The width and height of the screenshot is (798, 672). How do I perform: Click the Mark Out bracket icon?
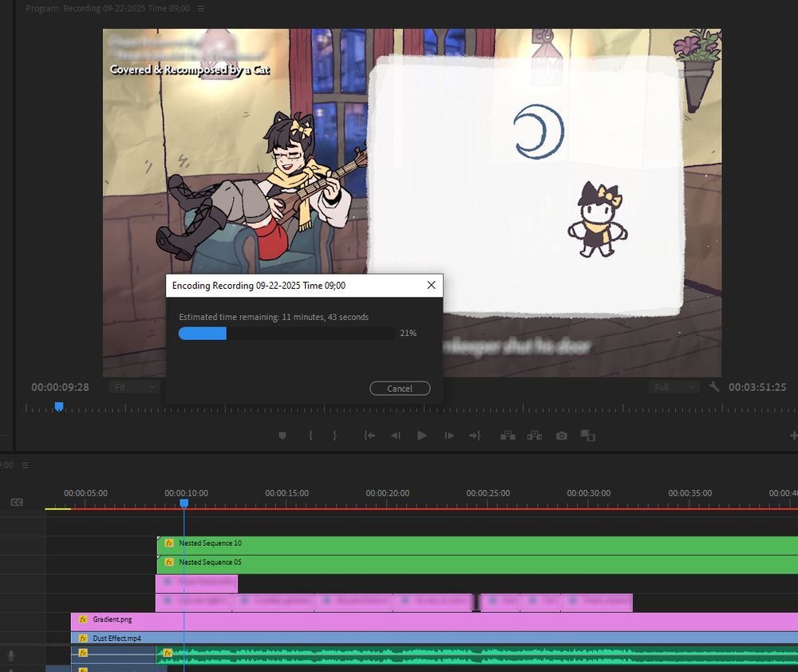pos(335,436)
